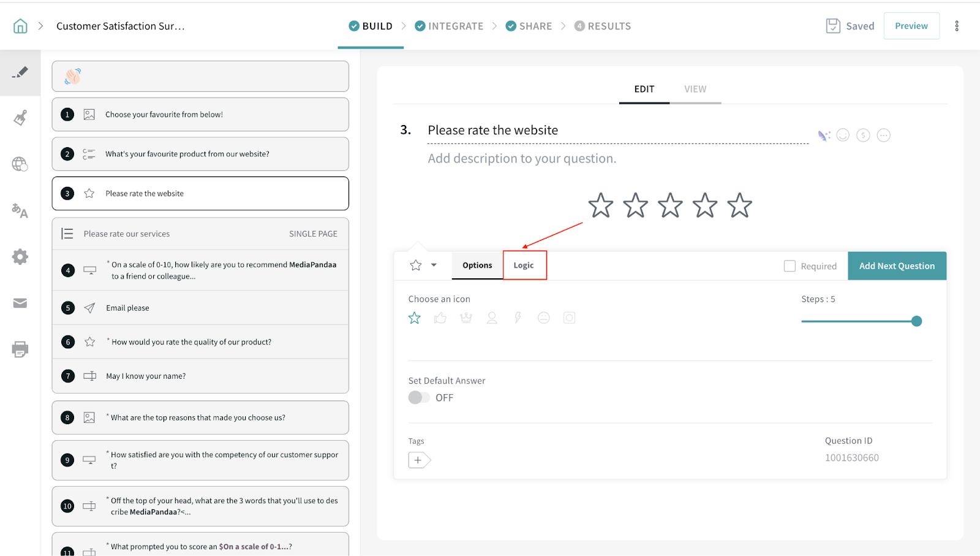
Task: Toggle Set Default Answer switch
Action: tap(419, 398)
